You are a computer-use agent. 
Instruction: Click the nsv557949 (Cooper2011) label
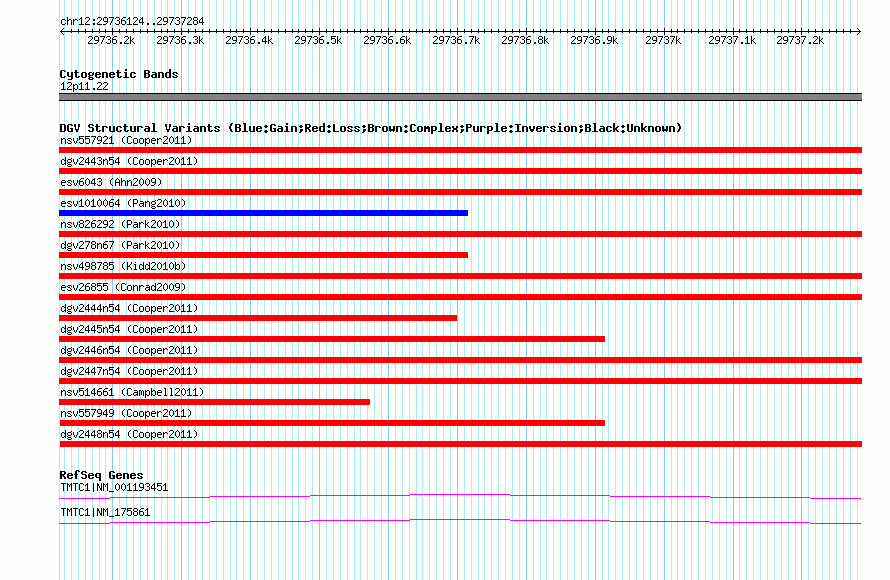pos(126,413)
